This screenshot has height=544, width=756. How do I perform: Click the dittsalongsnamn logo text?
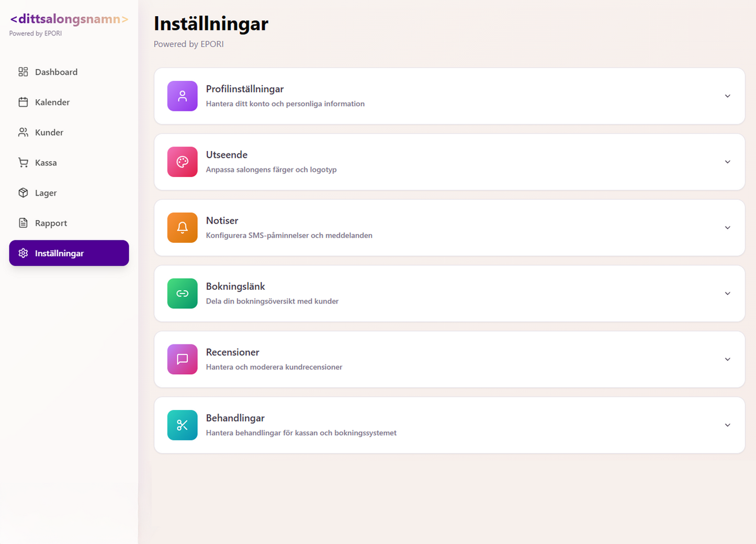pos(69,19)
